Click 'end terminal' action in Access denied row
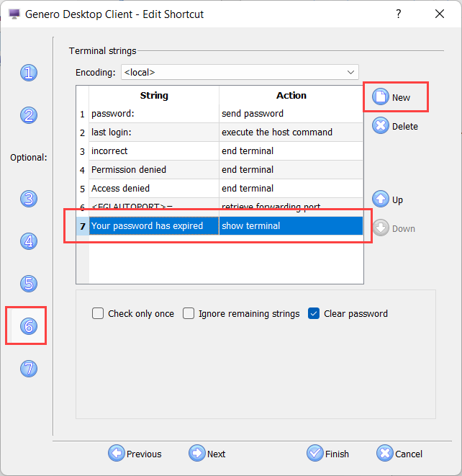Viewport: 462px width, 476px height. tap(291, 189)
